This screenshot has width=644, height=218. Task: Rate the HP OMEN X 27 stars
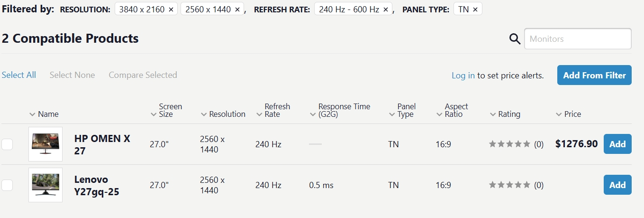pyautogui.click(x=509, y=144)
